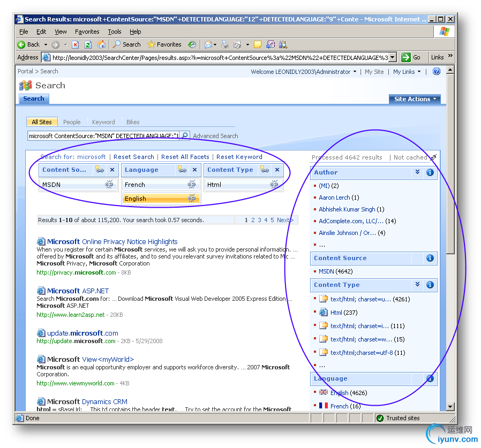The width and height of the screenshot is (481, 448).
Task: Open the Mail button dropdown arrow
Action: click(215, 45)
